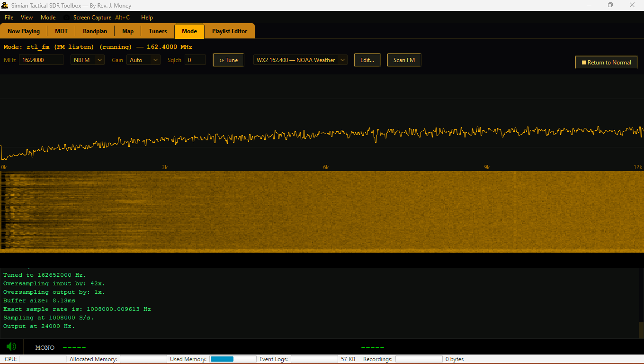Click the waterfall spectrogram display

click(322, 211)
